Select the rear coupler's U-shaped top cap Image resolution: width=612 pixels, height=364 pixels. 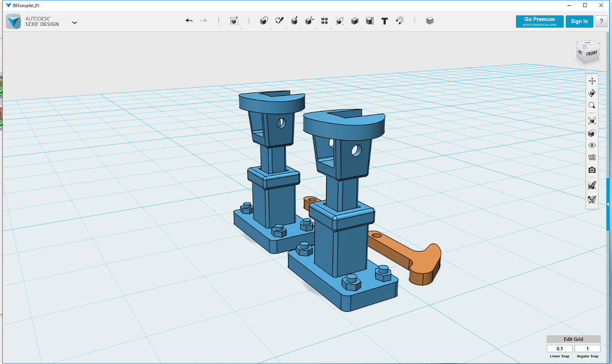coord(272,101)
